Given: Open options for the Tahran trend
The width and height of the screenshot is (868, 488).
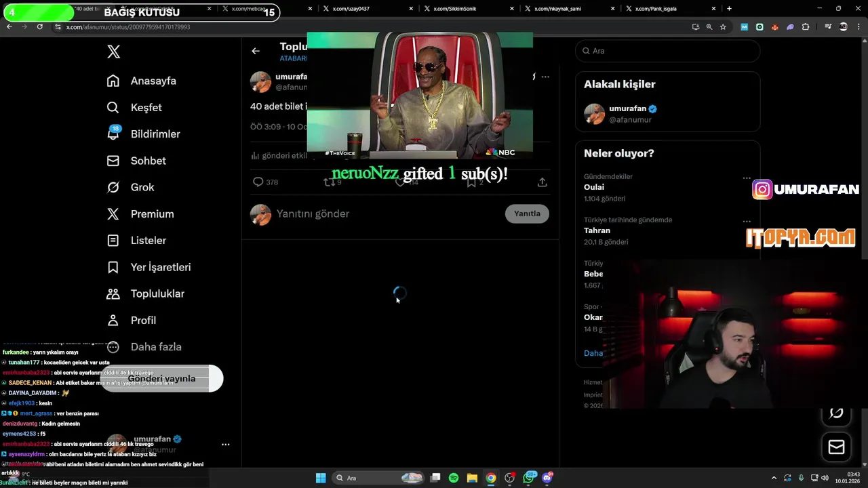Looking at the screenshot, I should coord(747,221).
